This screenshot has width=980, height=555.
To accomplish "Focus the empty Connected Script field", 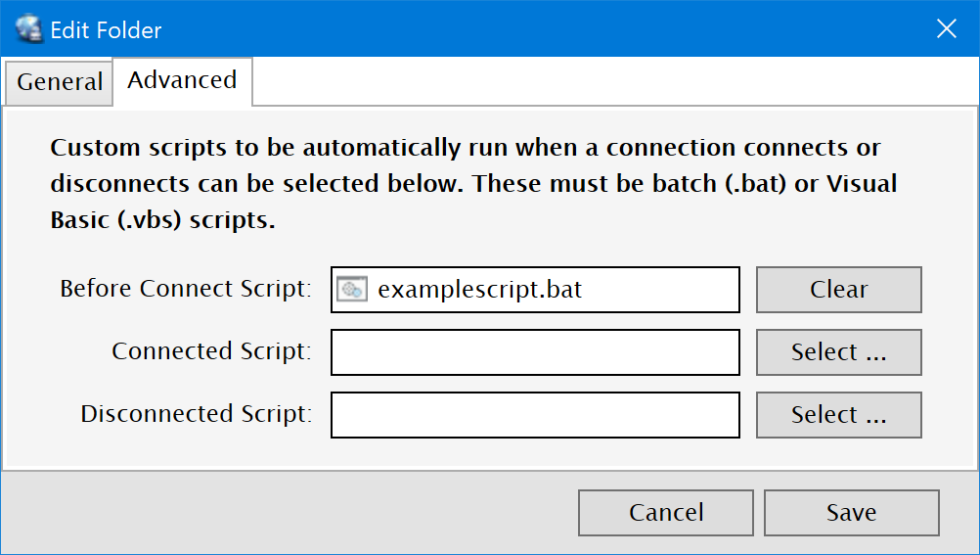I will 535,352.
